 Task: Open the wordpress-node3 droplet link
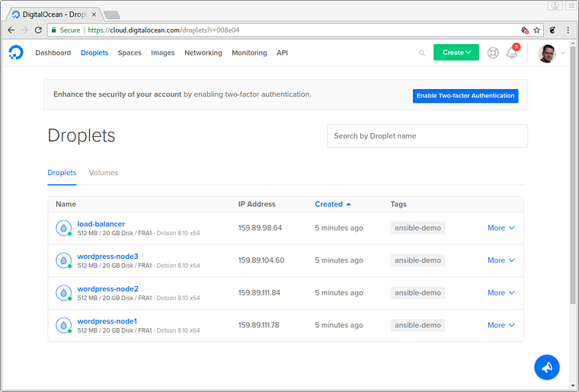coord(108,257)
